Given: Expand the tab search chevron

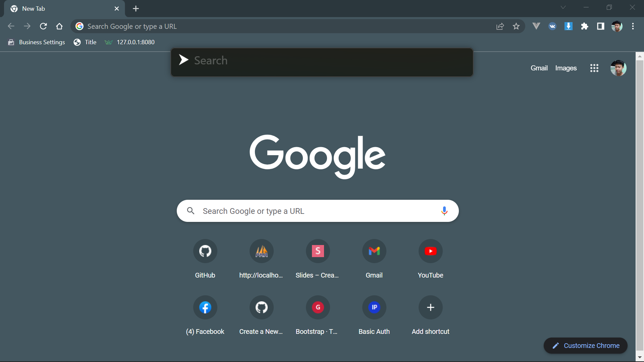Looking at the screenshot, I should 563,7.
